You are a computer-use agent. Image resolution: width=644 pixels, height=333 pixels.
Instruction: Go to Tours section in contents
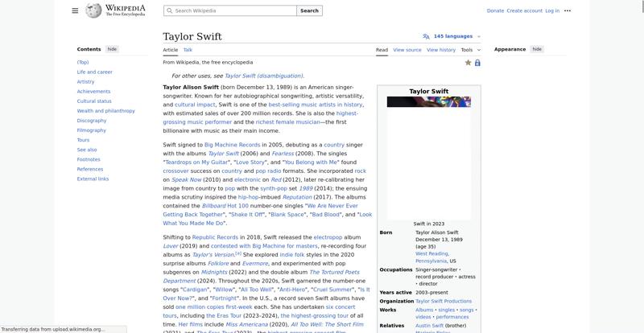click(x=83, y=140)
